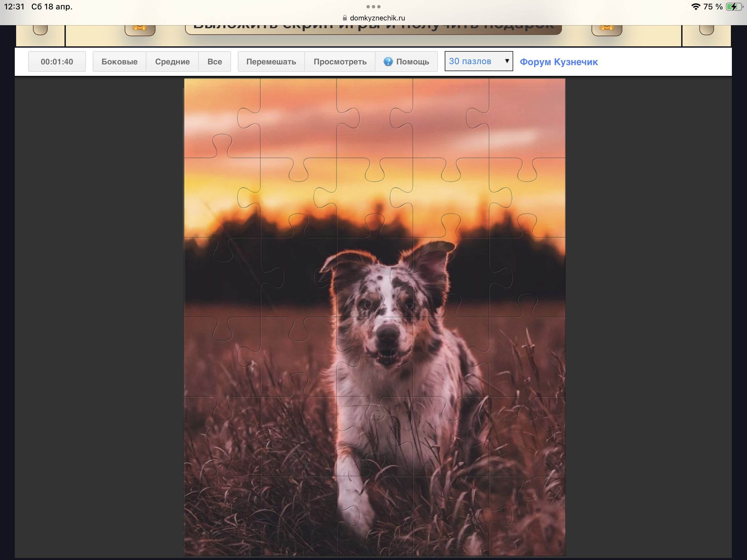
Task: Tap the domkyznechik.ru address bar
Action: click(x=377, y=18)
